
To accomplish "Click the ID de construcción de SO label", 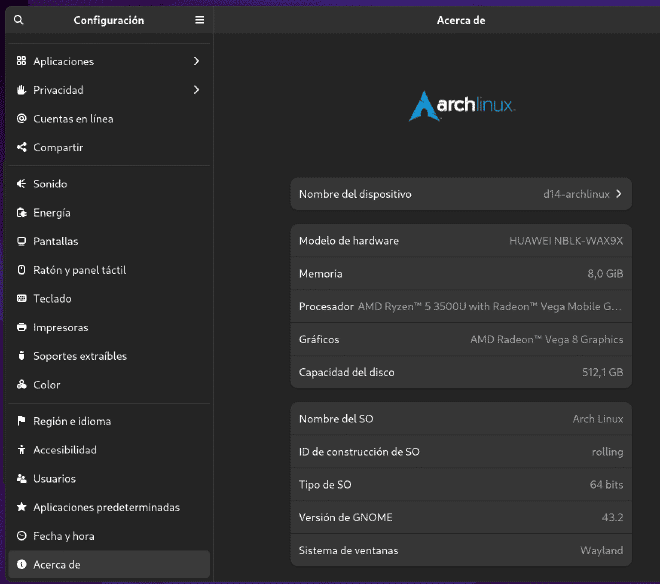I will 359,452.
